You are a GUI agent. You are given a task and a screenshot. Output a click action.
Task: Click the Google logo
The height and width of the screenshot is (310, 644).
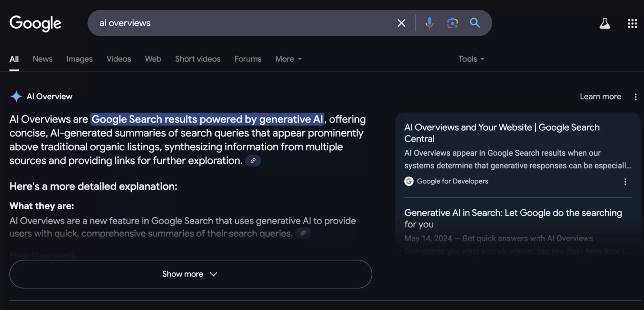tap(35, 23)
